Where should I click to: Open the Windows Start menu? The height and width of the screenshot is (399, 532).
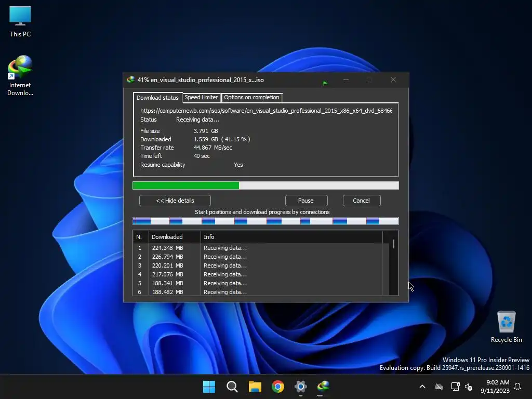point(209,387)
